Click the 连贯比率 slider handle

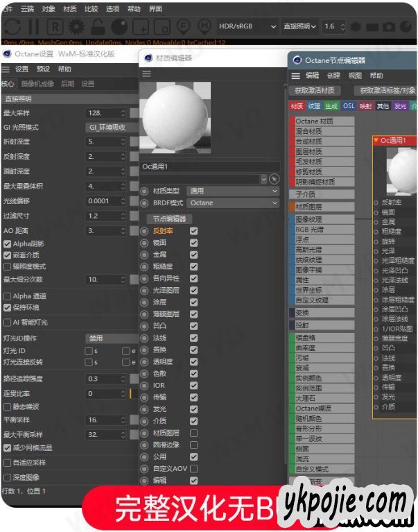coord(130,393)
